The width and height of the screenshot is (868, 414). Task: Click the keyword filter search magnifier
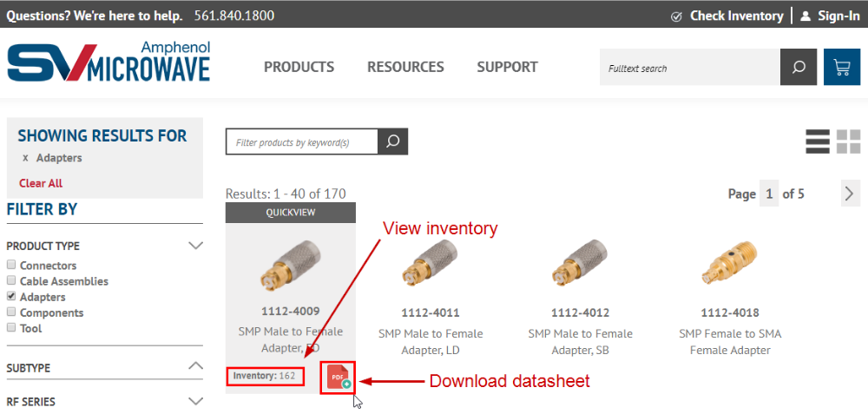(x=393, y=141)
